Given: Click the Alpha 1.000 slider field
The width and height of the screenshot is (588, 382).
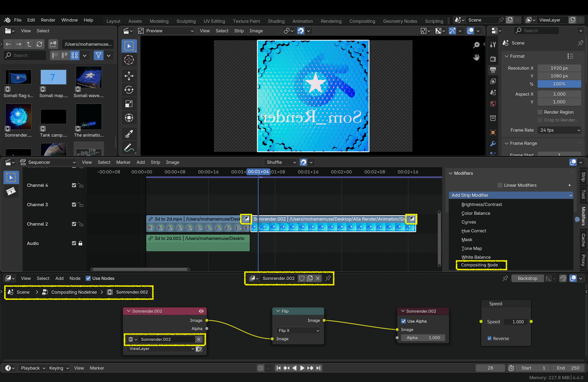Looking at the screenshot, I should [423, 338].
